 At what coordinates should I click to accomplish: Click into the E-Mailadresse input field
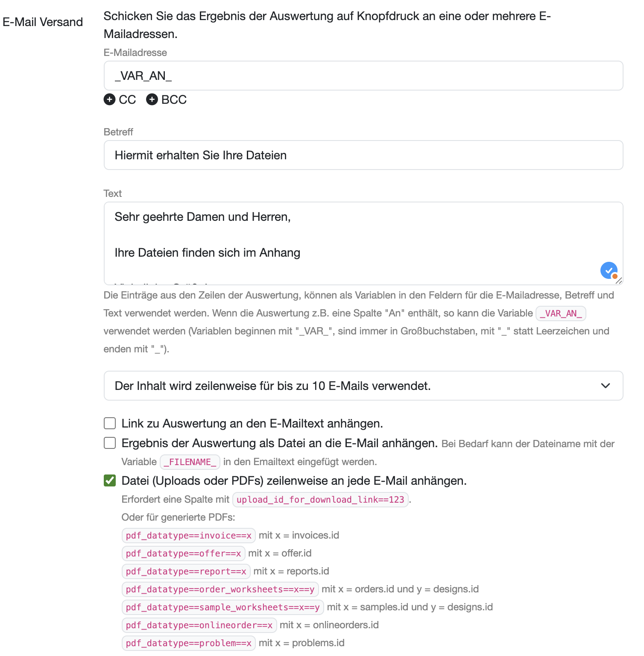point(363,76)
